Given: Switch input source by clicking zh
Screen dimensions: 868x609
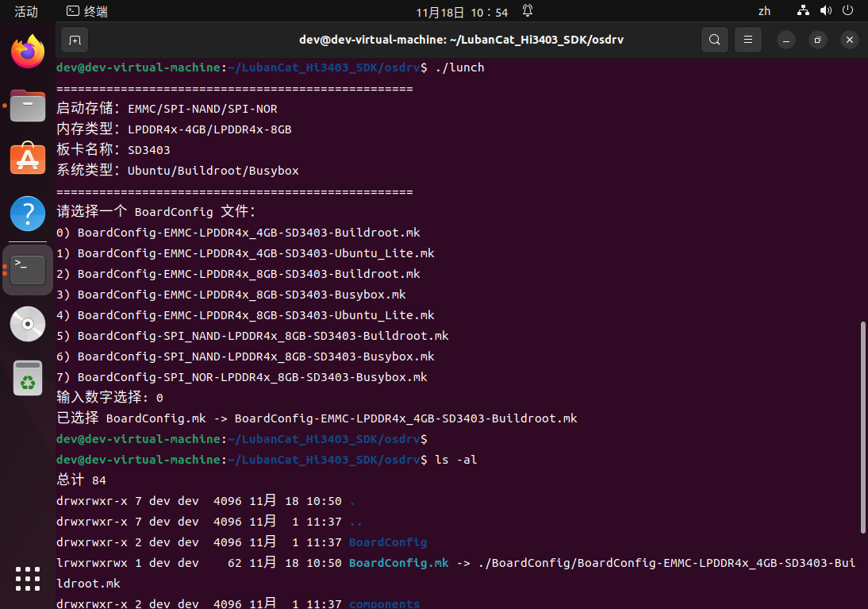Looking at the screenshot, I should pyautogui.click(x=764, y=11).
